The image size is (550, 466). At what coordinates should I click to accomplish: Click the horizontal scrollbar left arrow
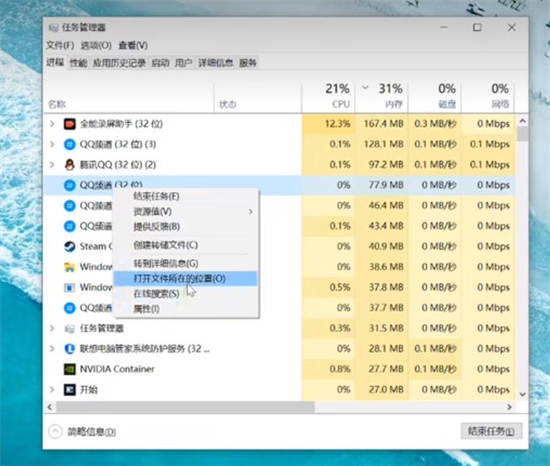click(x=49, y=407)
